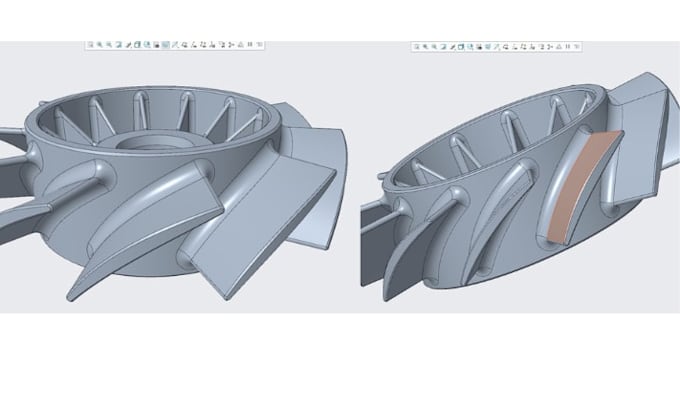Open View Manager in right viewport toolbar
Image resolution: width=680 pixels, height=411 pixels.
point(479,46)
